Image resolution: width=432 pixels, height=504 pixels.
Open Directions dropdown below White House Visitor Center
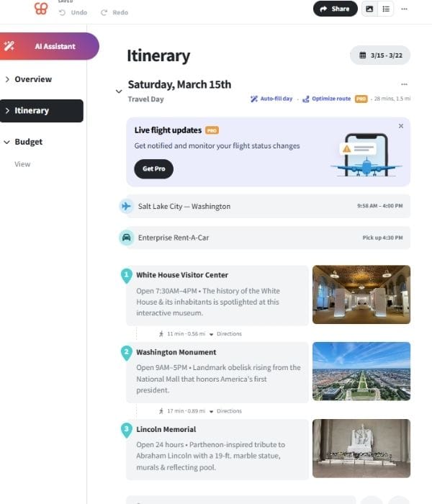coord(225,334)
